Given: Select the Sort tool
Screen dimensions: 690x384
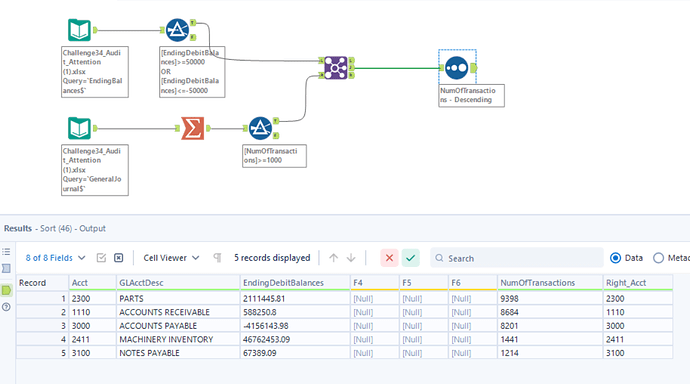Looking at the screenshot, I should 456,68.
